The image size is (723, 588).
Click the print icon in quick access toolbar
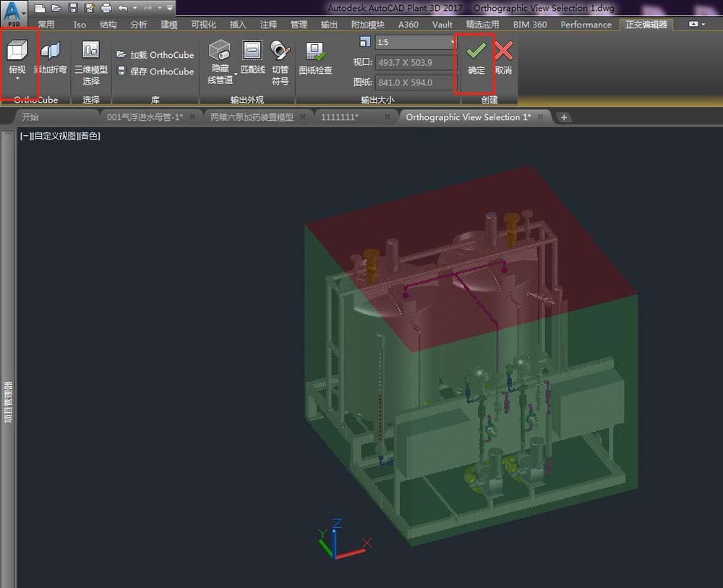point(106,9)
